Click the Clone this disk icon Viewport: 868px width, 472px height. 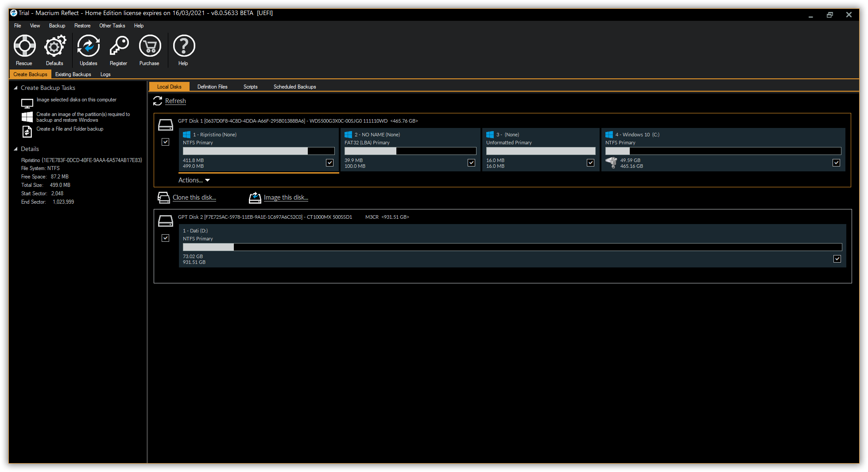tap(164, 197)
